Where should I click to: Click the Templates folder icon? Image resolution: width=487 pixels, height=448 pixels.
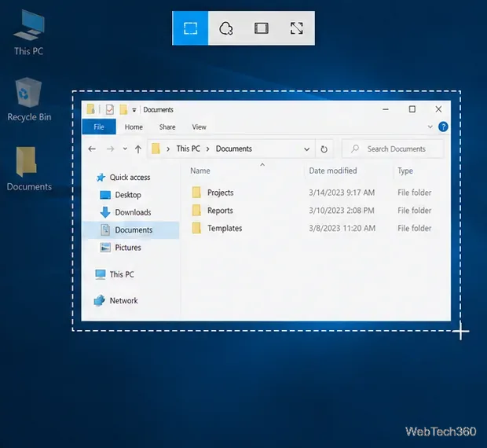(x=196, y=228)
